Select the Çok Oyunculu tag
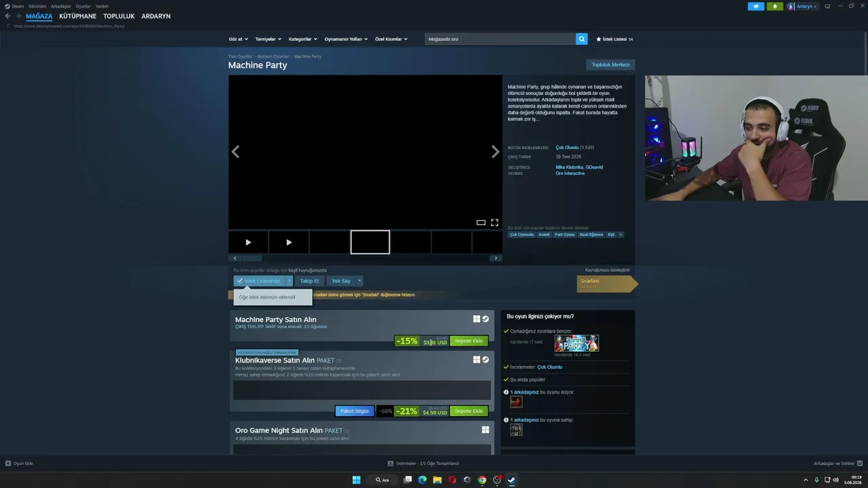The image size is (868, 488). 522,235
